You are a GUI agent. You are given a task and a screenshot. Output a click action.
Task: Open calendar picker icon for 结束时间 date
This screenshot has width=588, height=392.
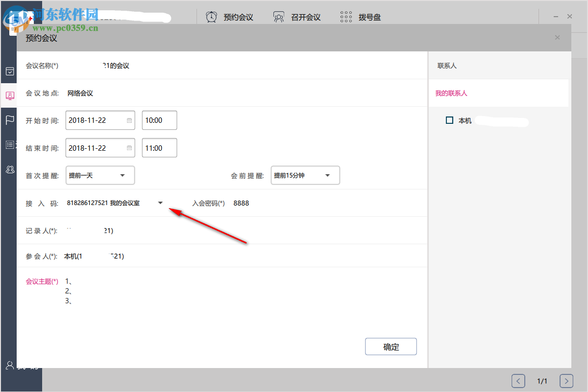coord(129,148)
